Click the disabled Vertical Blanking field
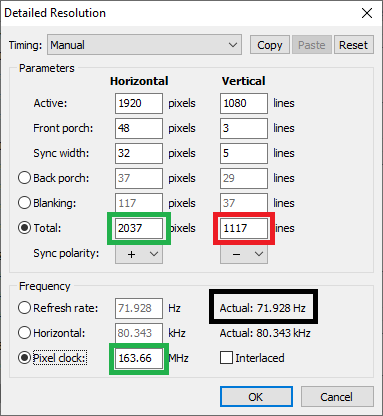 click(244, 202)
